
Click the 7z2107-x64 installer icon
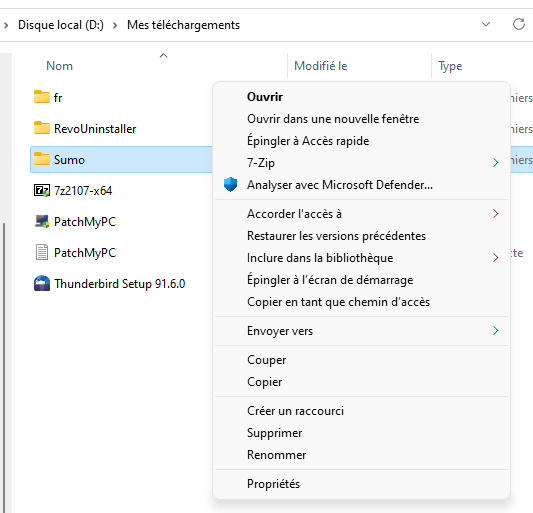(x=42, y=190)
